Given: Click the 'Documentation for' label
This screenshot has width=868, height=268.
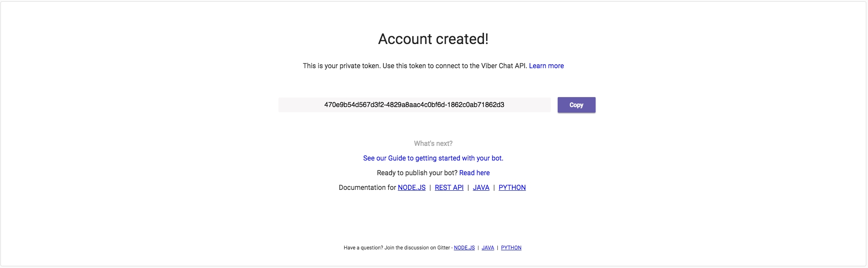Looking at the screenshot, I should click(367, 188).
